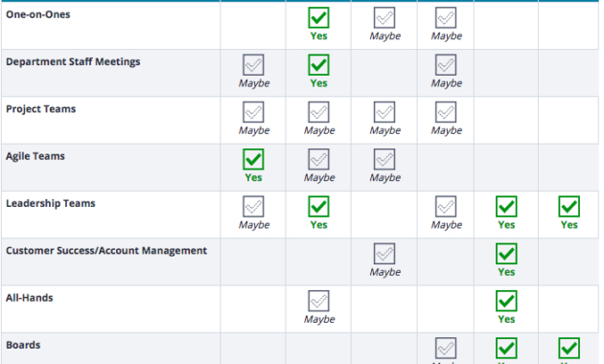Image resolution: width=604 pixels, height=364 pixels.
Task: Uncheck Yes checkbox in Department Staff Meetings row
Action: point(318,64)
